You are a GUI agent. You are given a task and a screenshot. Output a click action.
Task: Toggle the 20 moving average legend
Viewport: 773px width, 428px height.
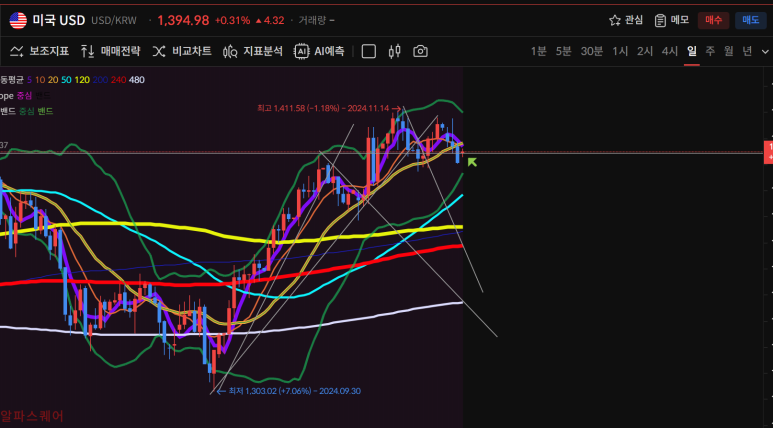coord(53,80)
